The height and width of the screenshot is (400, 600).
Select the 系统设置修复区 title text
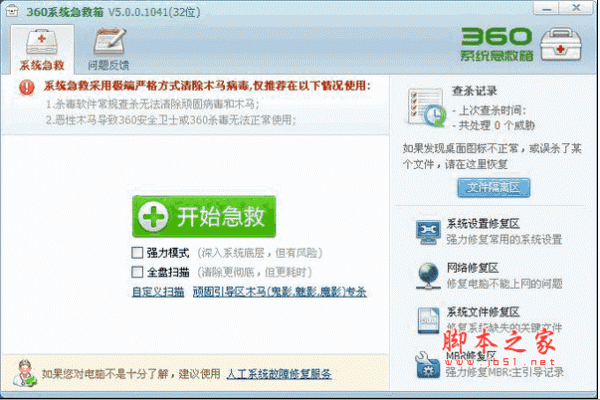483,224
